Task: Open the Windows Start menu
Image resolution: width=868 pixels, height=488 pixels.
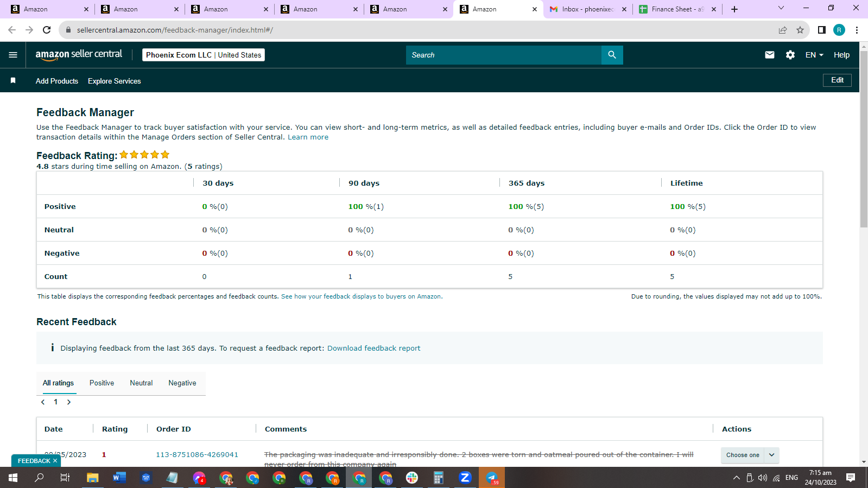Action: (x=13, y=478)
